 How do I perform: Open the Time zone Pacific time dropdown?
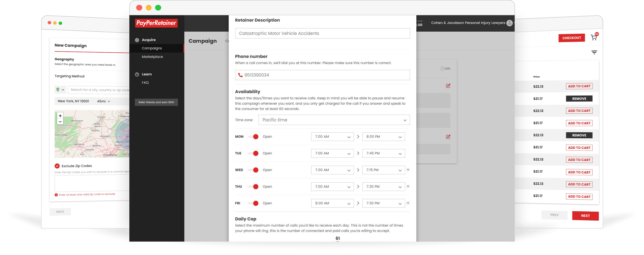point(334,120)
